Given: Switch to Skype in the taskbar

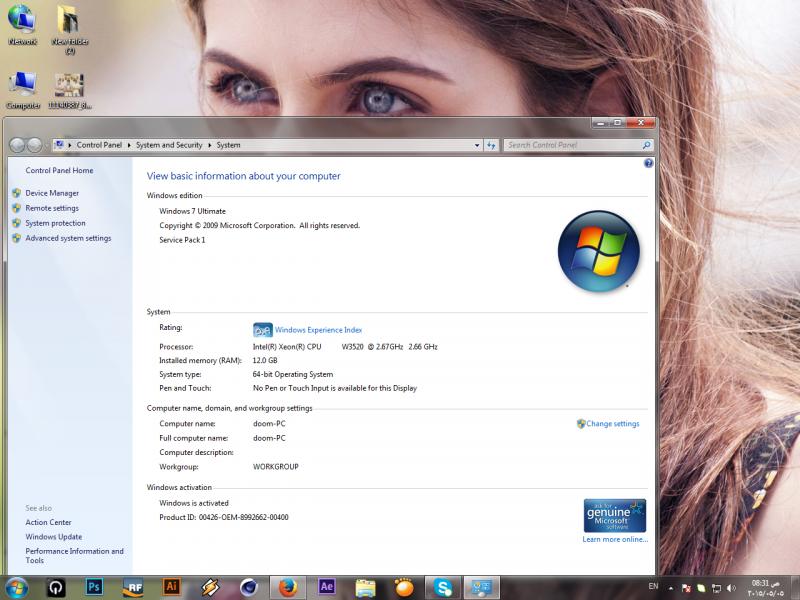Looking at the screenshot, I should (x=443, y=587).
